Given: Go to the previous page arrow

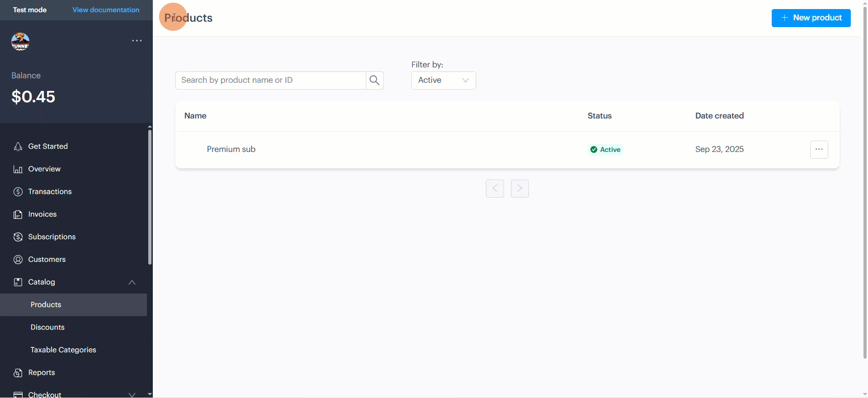Looking at the screenshot, I should (495, 189).
